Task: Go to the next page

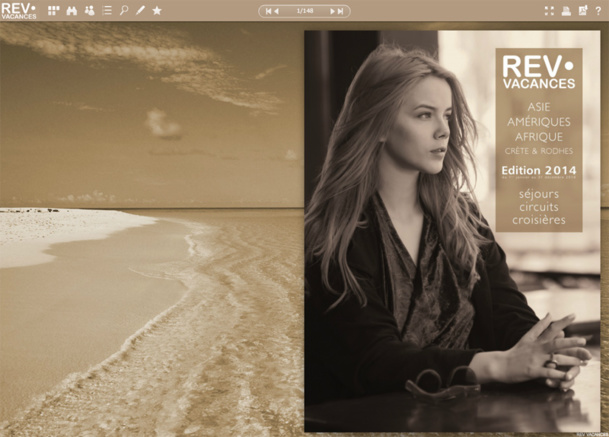Action: point(332,11)
